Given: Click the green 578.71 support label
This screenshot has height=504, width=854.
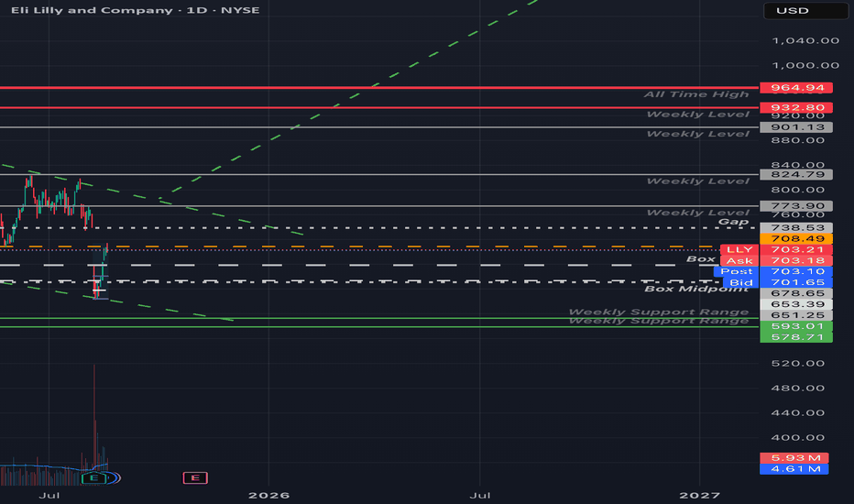Looking at the screenshot, I should tap(796, 337).
